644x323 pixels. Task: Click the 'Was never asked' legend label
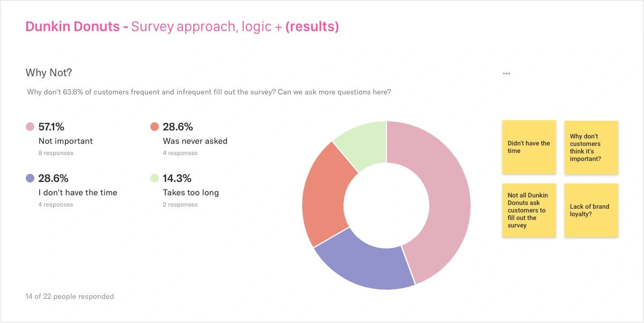click(195, 141)
